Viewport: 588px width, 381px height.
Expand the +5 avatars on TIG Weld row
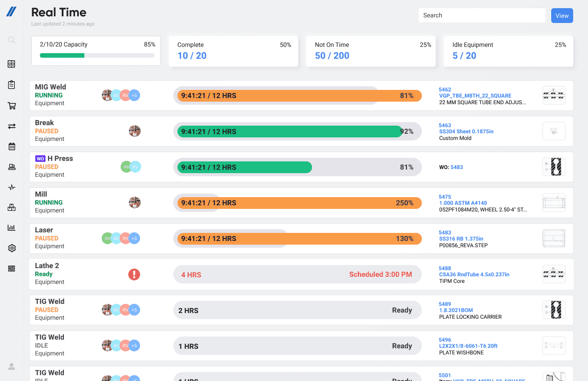point(134,309)
